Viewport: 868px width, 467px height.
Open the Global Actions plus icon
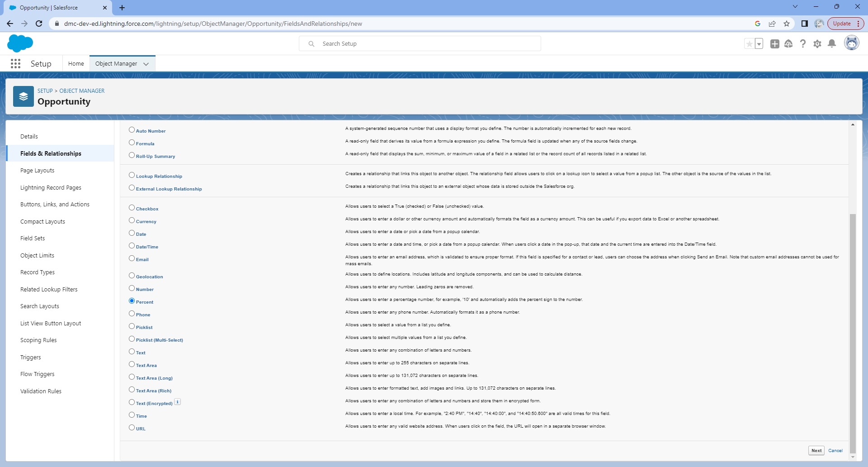[x=774, y=44]
